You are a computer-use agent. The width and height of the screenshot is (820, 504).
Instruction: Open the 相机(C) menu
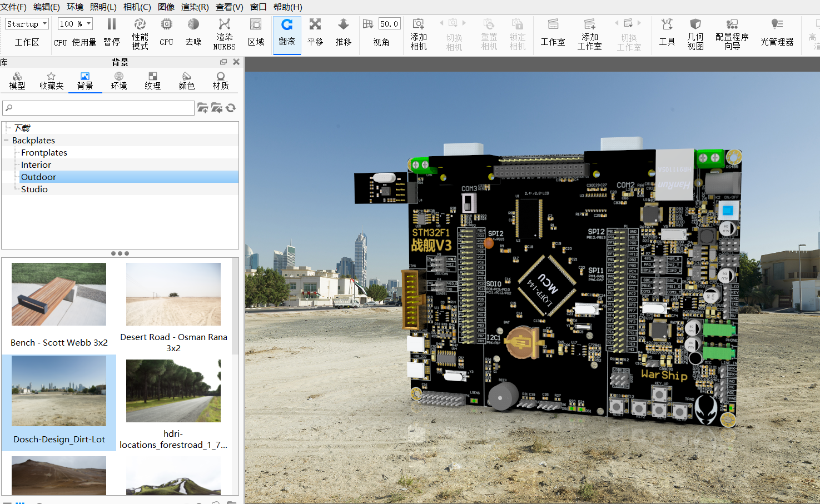(x=137, y=7)
